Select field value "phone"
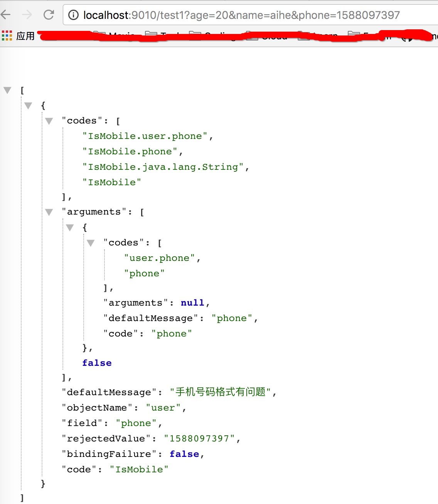The width and height of the screenshot is (438, 504). pos(136,423)
